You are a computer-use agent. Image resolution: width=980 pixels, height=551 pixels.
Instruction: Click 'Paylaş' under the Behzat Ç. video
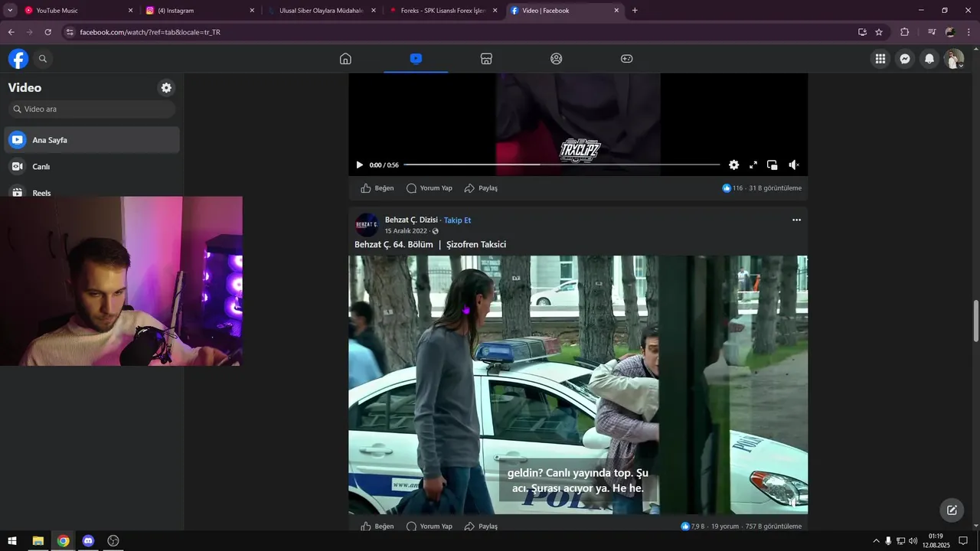pos(481,527)
